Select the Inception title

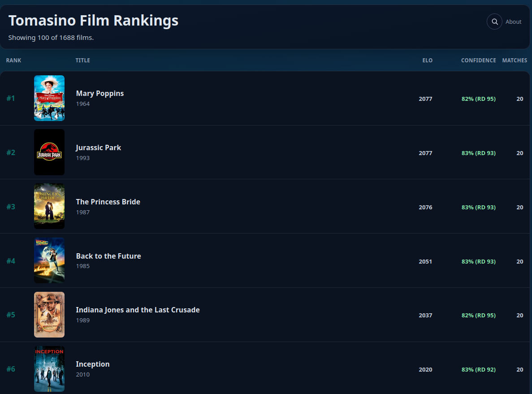(x=93, y=364)
